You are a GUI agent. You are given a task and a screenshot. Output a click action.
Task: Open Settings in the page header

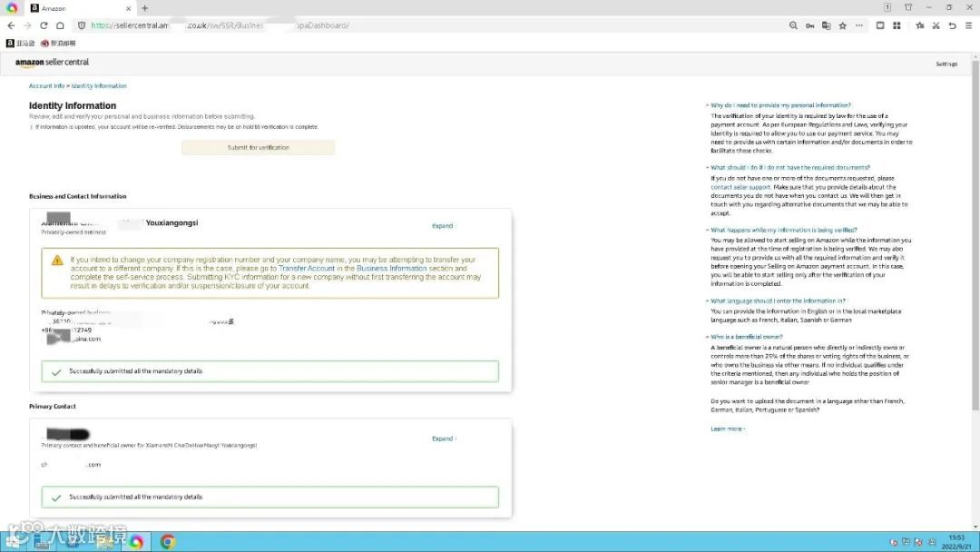point(946,64)
